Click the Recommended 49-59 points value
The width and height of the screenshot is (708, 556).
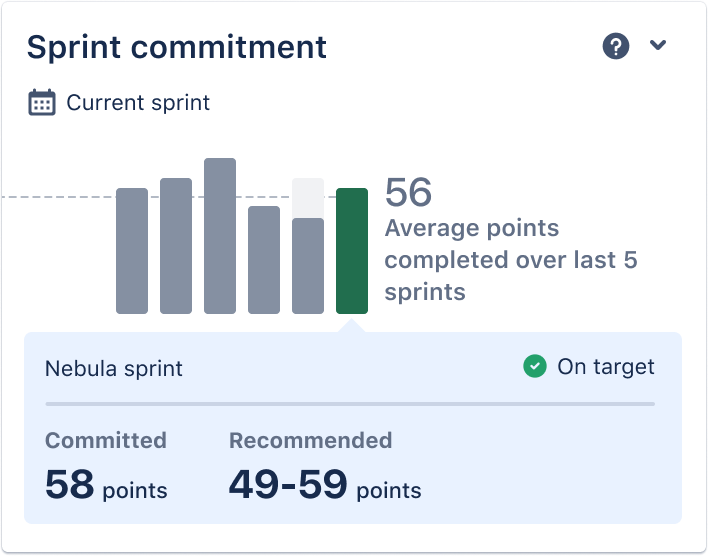tap(325, 485)
